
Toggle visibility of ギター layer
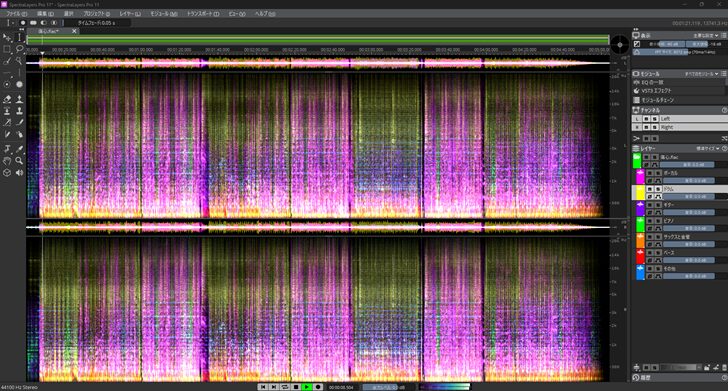pos(650,205)
